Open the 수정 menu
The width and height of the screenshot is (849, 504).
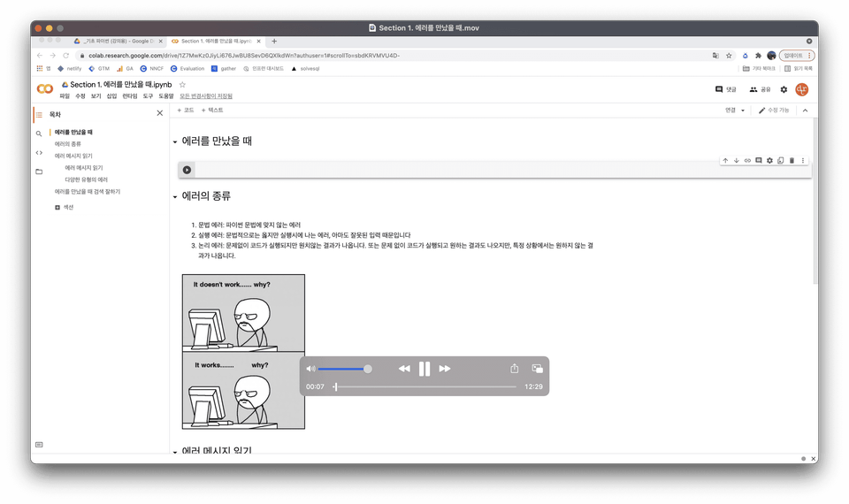(80, 95)
